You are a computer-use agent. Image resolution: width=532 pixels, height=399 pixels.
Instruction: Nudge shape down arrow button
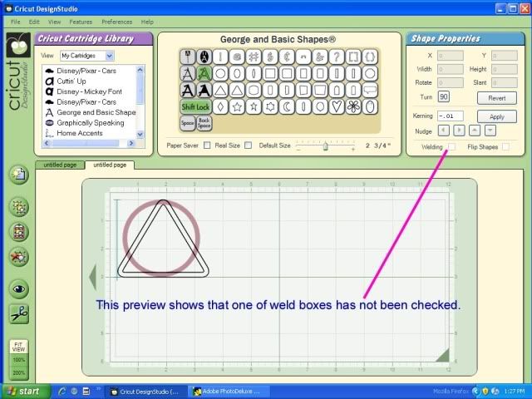tap(490, 131)
